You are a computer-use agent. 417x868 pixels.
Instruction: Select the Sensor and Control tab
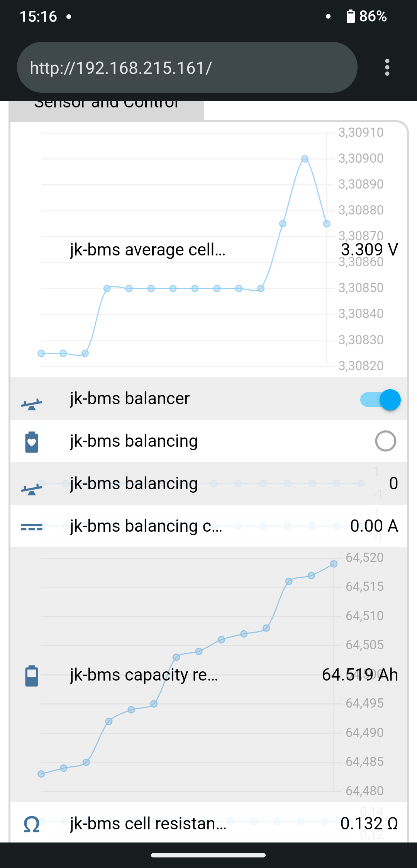click(107, 108)
